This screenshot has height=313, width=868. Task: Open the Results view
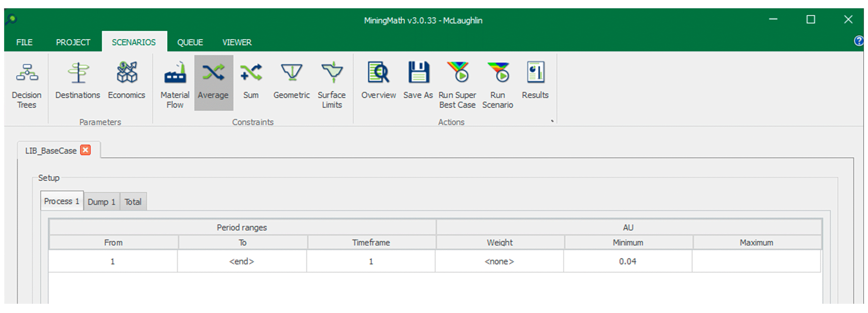pyautogui.click(x=535, y=81)
